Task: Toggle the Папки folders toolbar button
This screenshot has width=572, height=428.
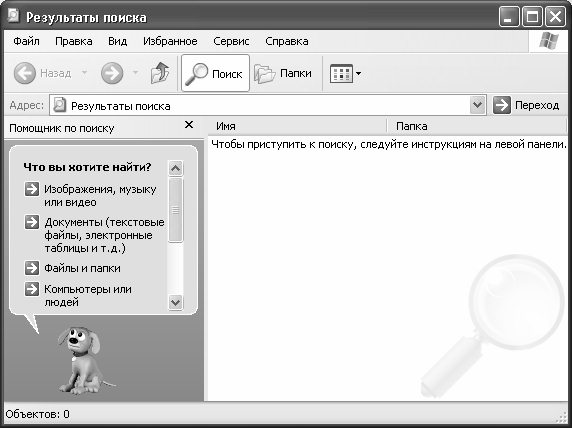Action: click(x=283, y=73)
